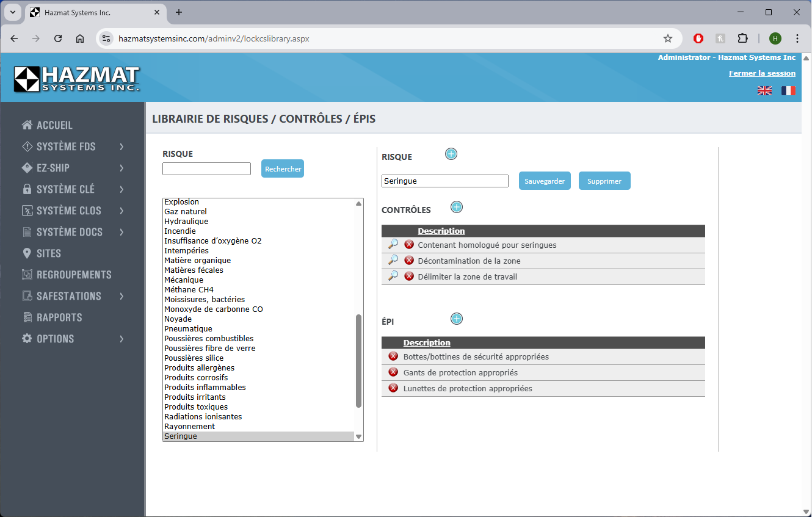Viewport: 812px width, 517px height.
Task: Remove Gants de protection appropriés item
Action: pyautogui.click(x=393, y=372)
